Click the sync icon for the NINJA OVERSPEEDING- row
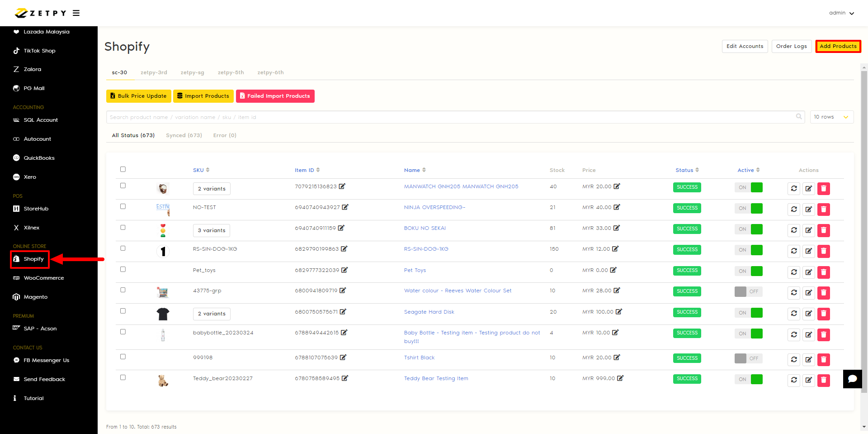The width and height of the screenshot is (868, 434). pos(794,209)
